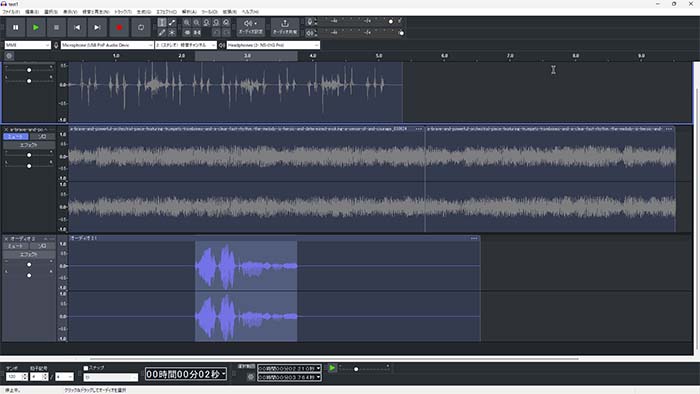Click the Share Audio button

[285, 27]
